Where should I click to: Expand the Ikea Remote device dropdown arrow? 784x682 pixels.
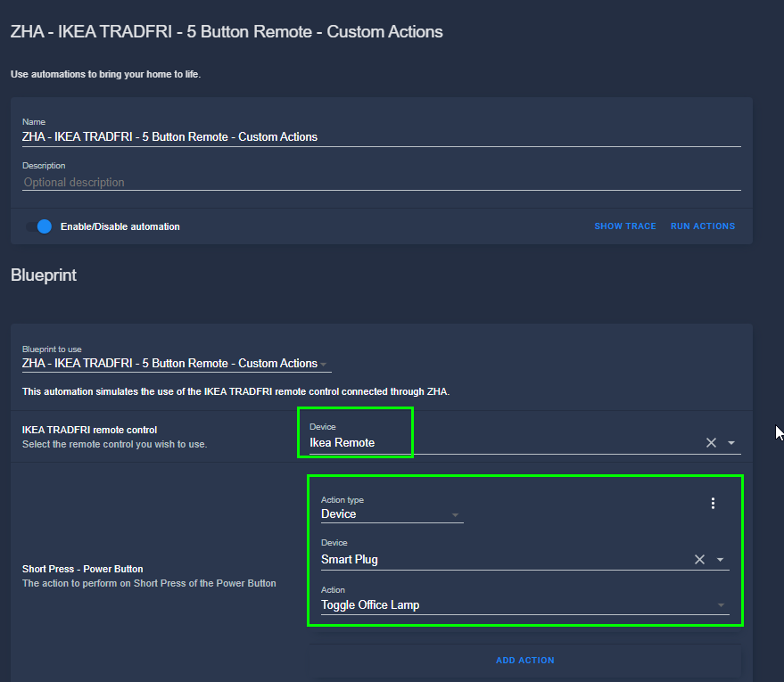(x=731, y=443)
